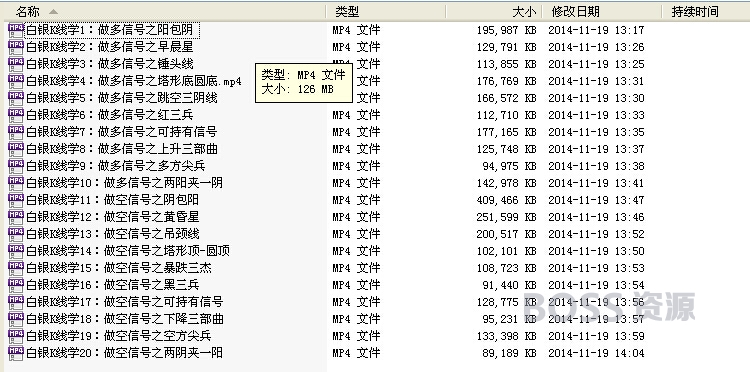The height and width of the screenshot is (372, 750).
Task: Click size value 251,599 KB
Action: click(x=507, y=217)
